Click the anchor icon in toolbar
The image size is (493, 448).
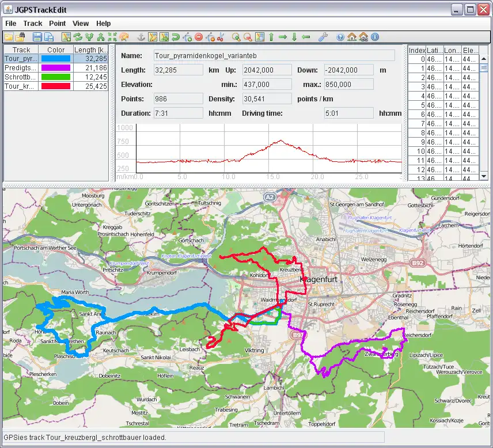pyautogui.click(x=141, y=37)
